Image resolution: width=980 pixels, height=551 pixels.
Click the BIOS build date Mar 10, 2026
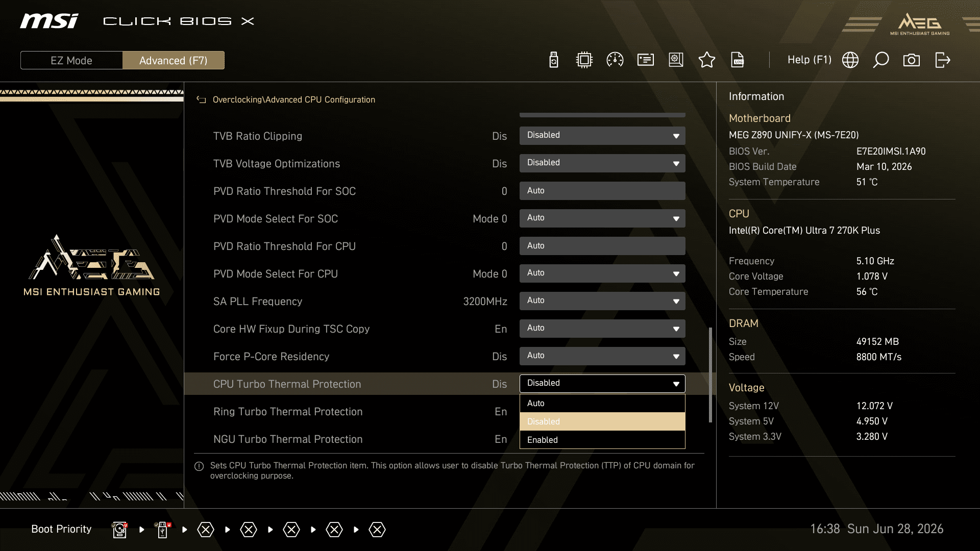[884, 167]
